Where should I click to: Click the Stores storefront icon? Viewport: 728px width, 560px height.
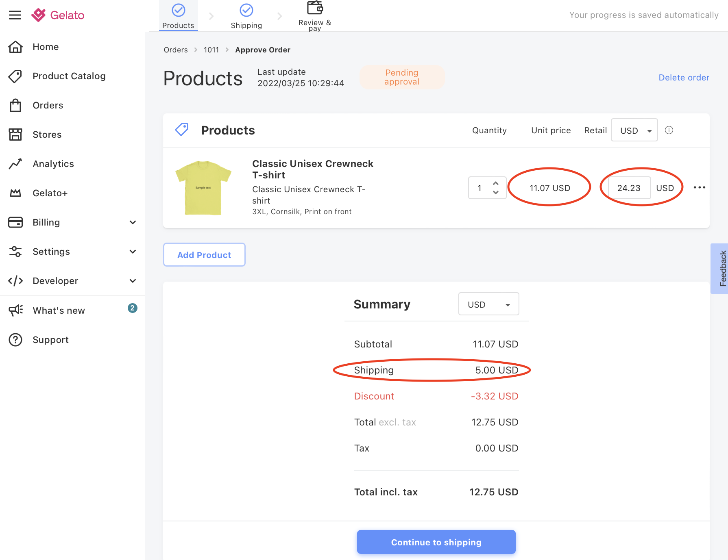[15, 135]
